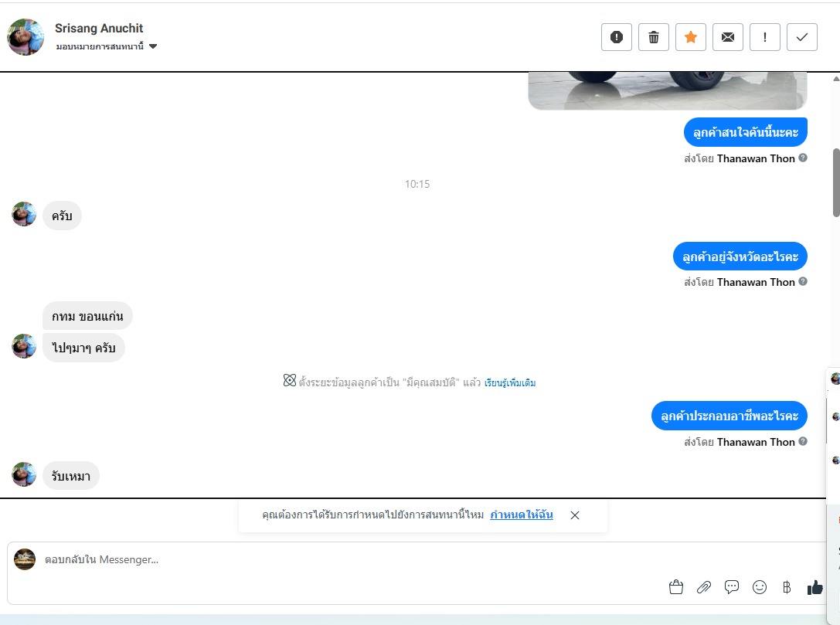Image resolution: width=840 pixels, height=625 pixels.
Task: Click the เรียนรู้เพิ่มเติม learn more link
Action: pos(510,383)
